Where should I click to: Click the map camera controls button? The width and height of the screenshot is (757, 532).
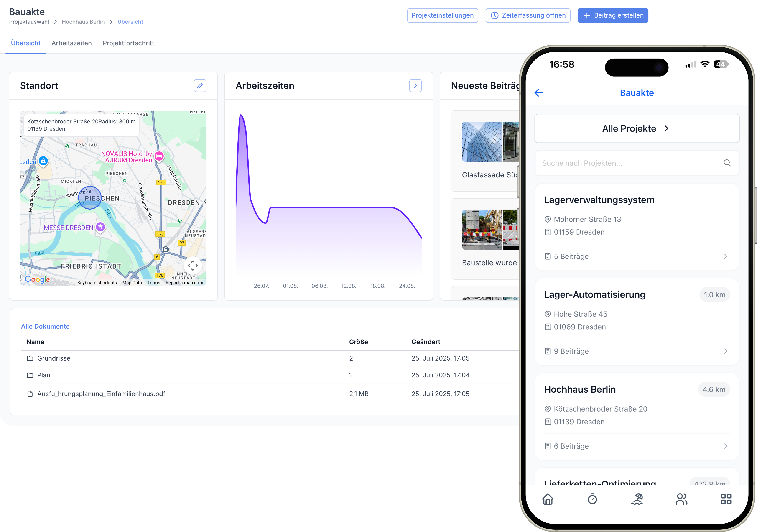tap(193, 266)
